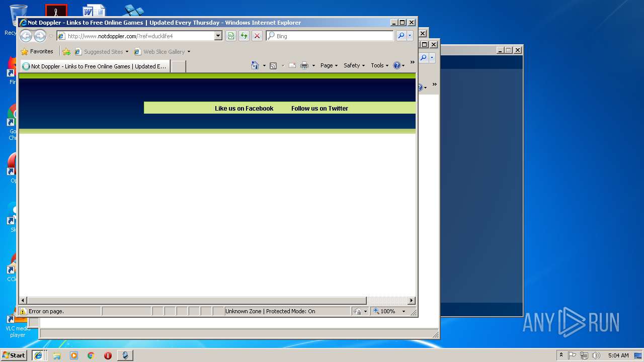Open Suggested Sites link
Screen dimensions: 644x362
(101, 51)
